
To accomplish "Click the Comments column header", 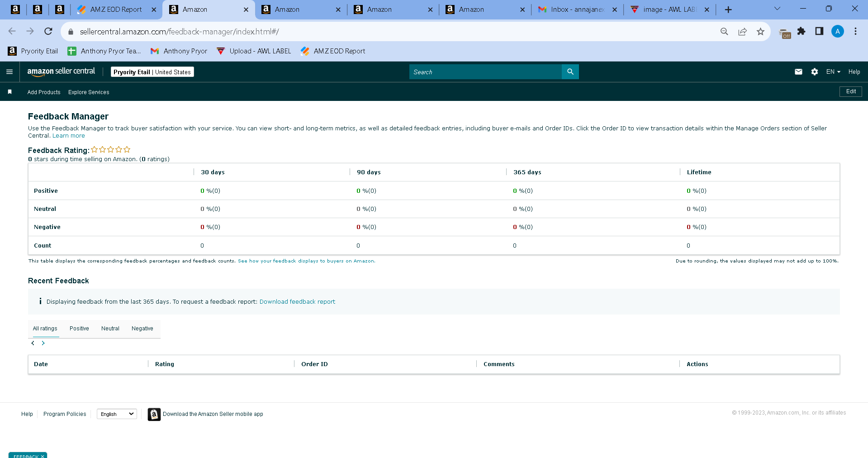I will tap(499, 364).
